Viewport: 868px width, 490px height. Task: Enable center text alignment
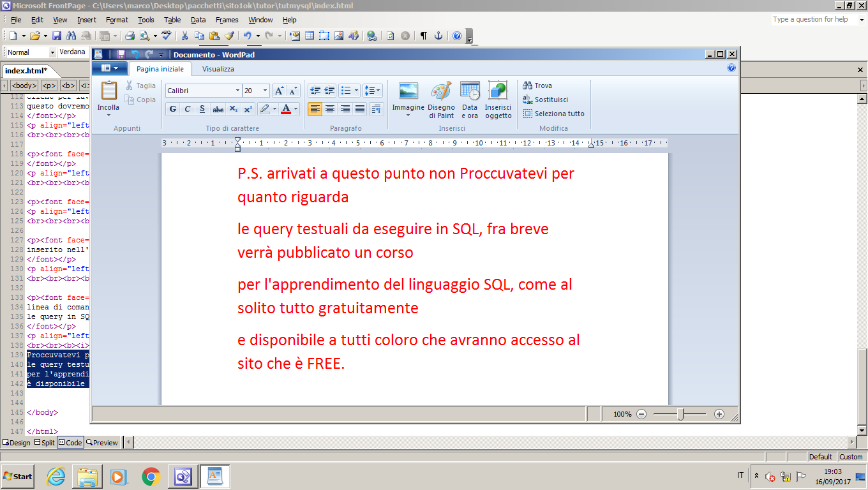[330, 109]
